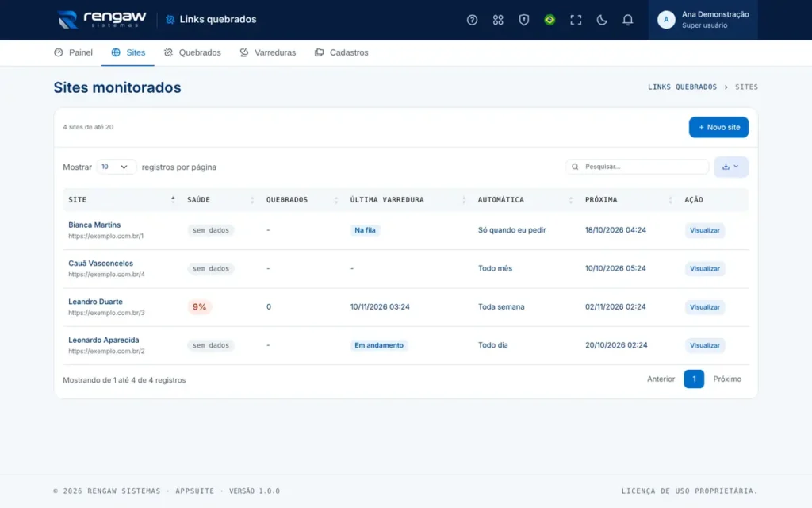Click the Em andamento status badge
This screenshot has width=812, height=508.
pyautogui.click(x=378, y=345)
